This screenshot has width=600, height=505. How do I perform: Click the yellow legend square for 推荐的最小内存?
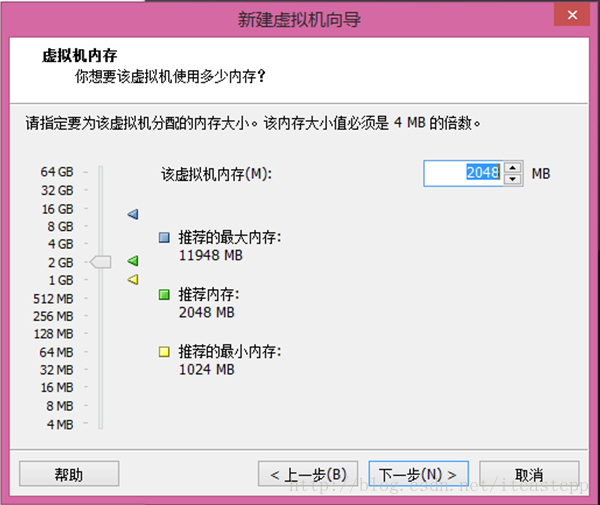(164, 352)
